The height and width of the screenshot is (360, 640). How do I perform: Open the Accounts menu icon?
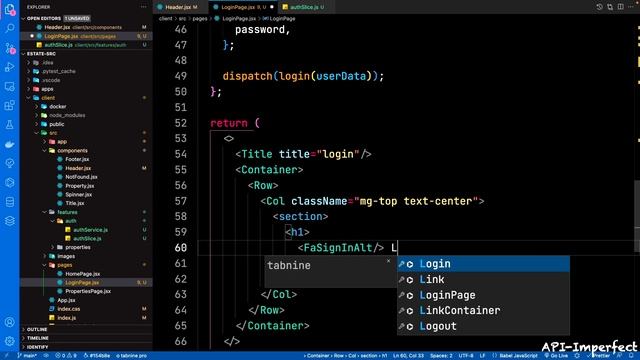pos(9,322)
